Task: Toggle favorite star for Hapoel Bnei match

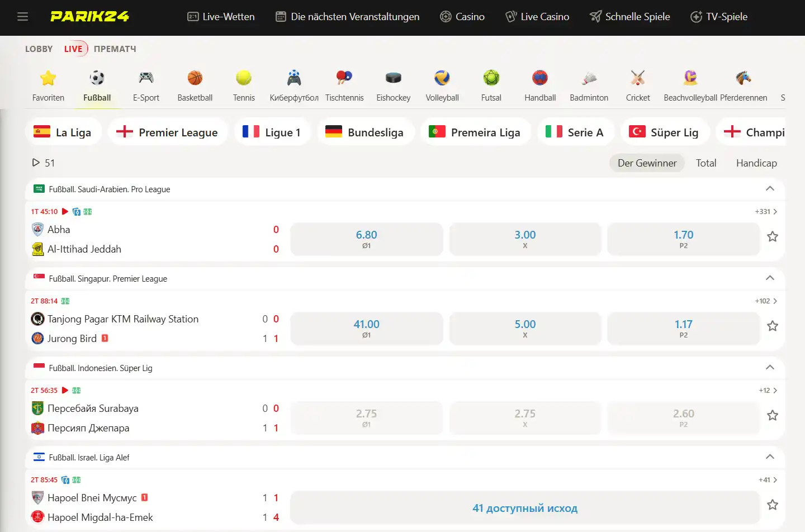Action: 773,505
